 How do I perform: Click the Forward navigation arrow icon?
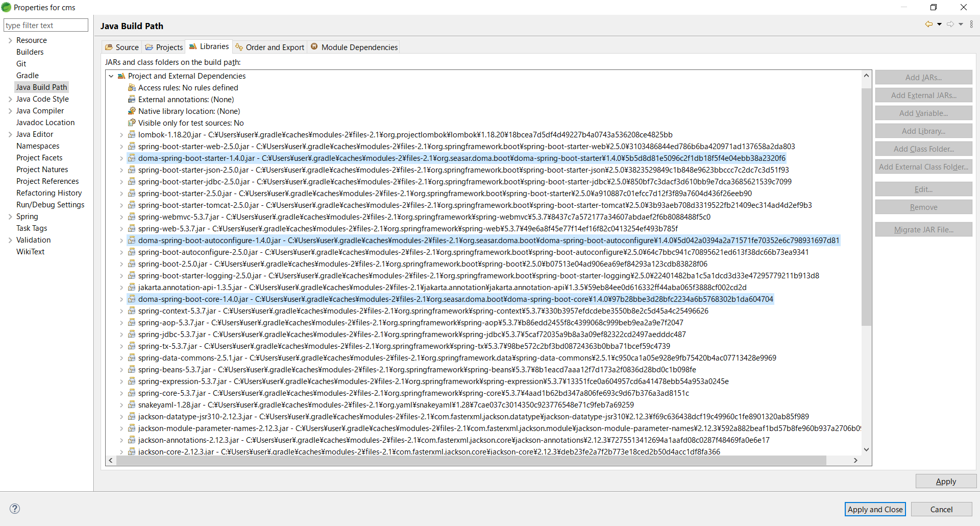pos(950,24)
